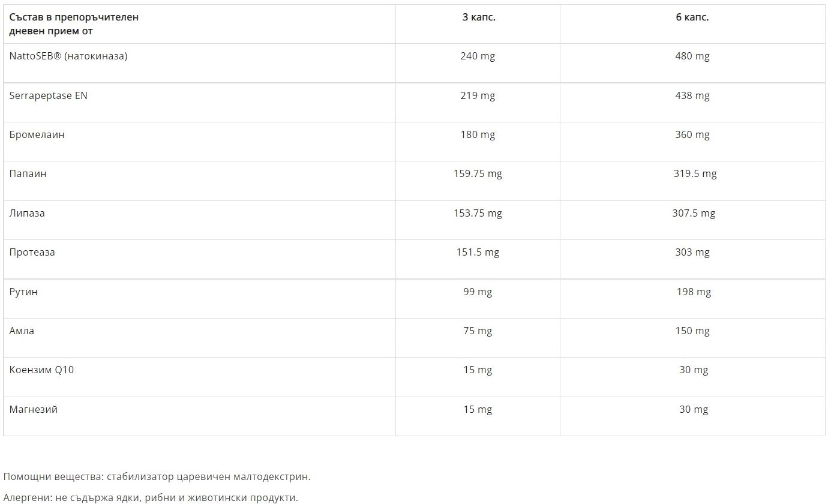Click the Протеаза ingredient name
Image resolution: width=831 pixels, height=504 pixels.
coord(32,253)
